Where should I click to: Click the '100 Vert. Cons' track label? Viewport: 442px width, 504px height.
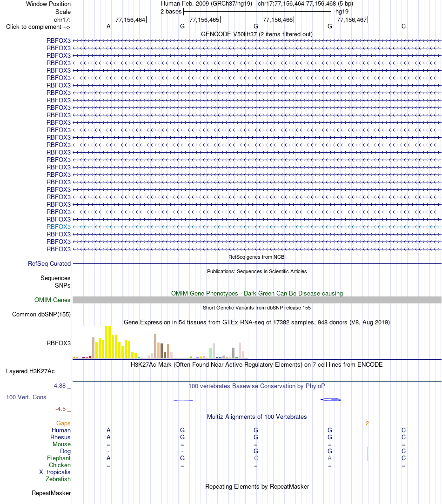click(x=26, y=397)
